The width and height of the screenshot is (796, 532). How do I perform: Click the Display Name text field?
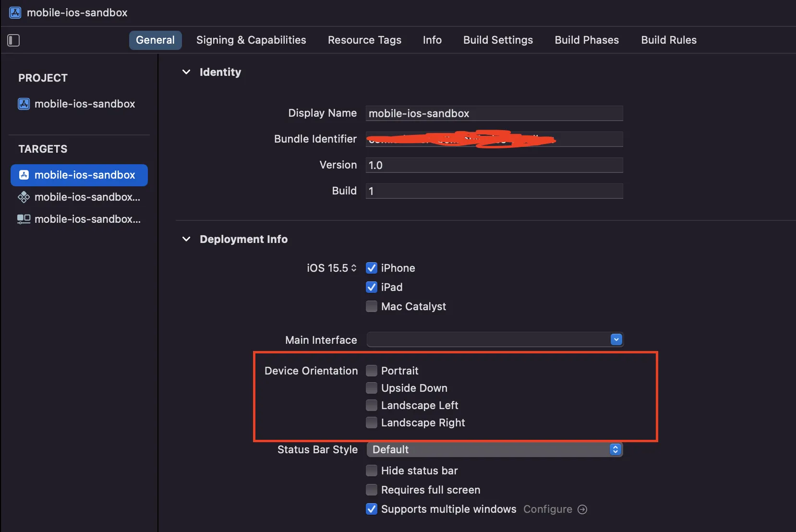494,113
